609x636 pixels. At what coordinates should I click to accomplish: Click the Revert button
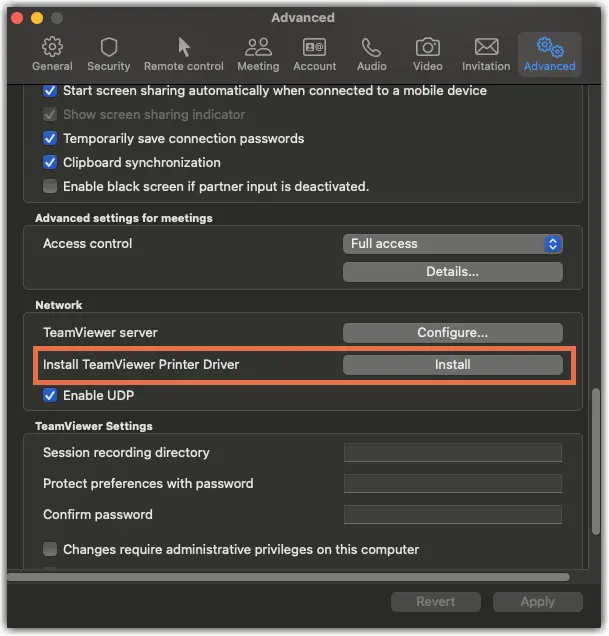tap(436, 602)
